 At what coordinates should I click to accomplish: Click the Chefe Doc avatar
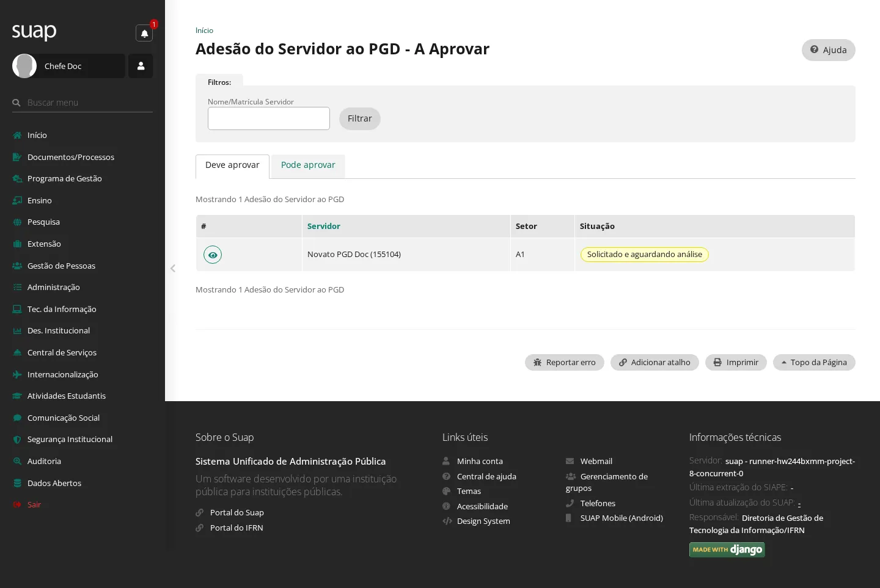(x=24, y=66)
